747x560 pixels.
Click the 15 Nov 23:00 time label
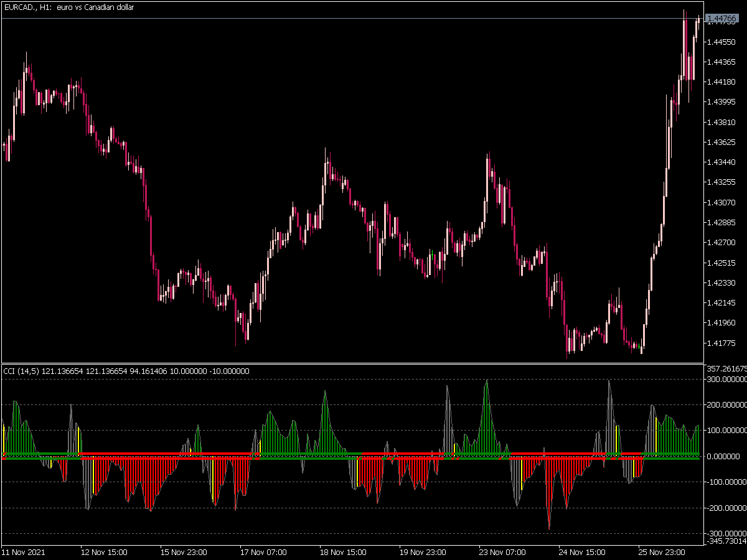[184, 552]
